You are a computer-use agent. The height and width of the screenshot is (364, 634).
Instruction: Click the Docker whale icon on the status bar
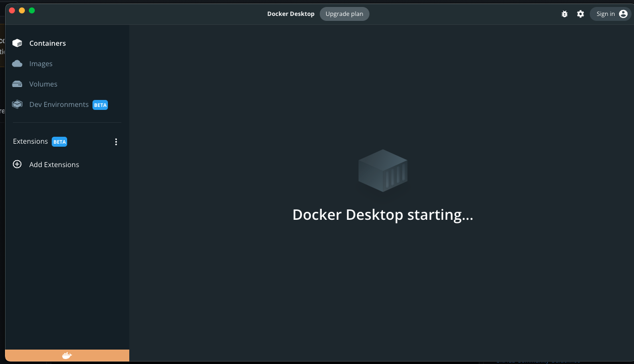coord(67,355)
